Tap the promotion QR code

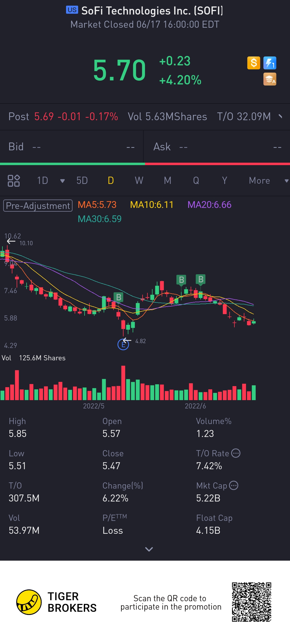(x=252, y=602)
